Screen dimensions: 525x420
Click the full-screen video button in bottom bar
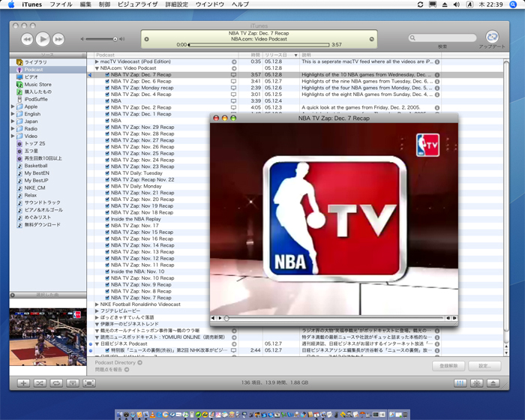(x=88, y=382)
